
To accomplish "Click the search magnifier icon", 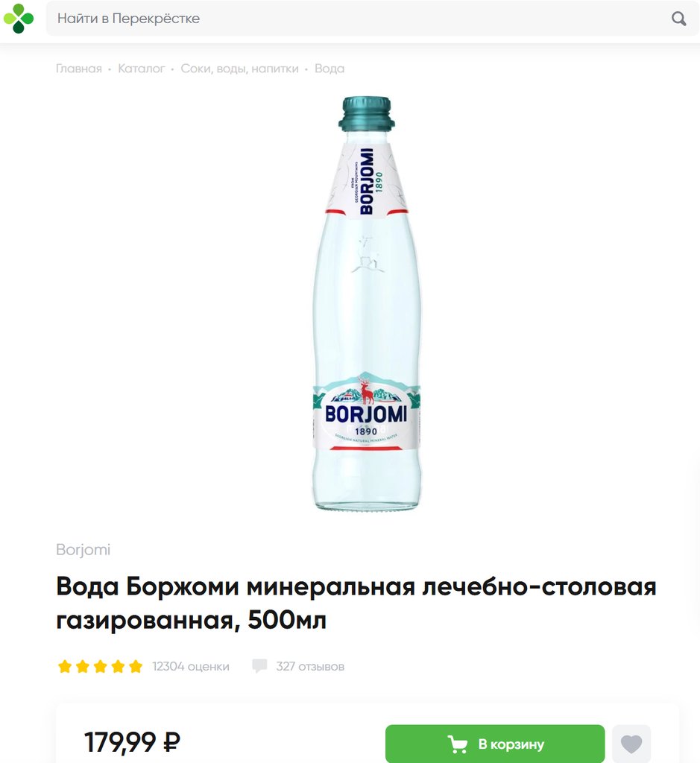I will tap(678, 19).
